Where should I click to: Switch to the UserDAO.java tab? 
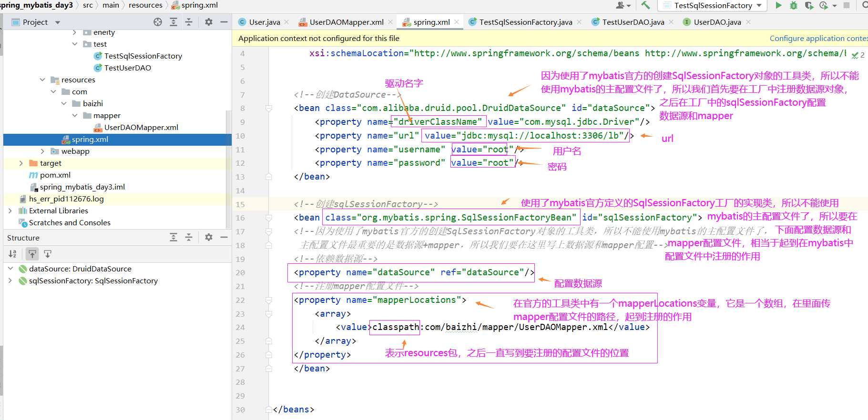coord(717,22)
